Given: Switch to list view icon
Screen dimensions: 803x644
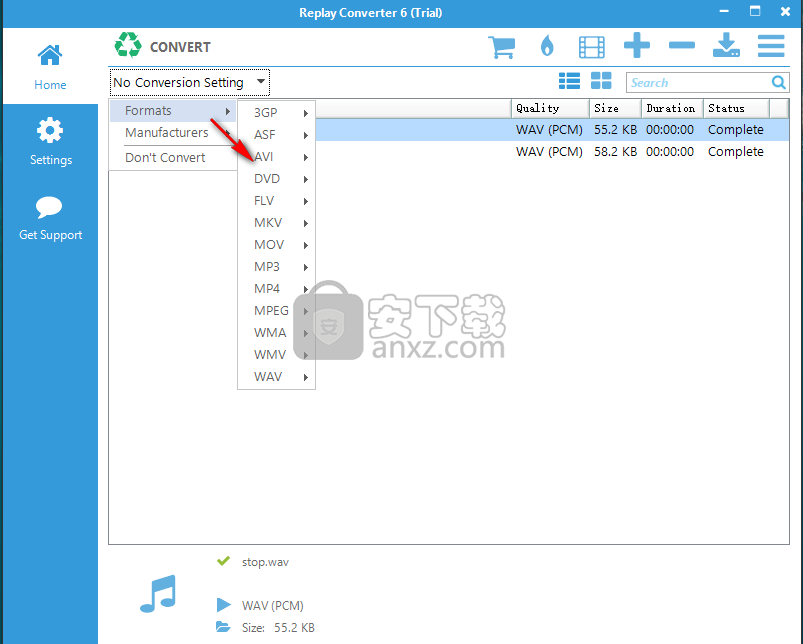Looking at the screenshot, I should (x=569, y=81).
